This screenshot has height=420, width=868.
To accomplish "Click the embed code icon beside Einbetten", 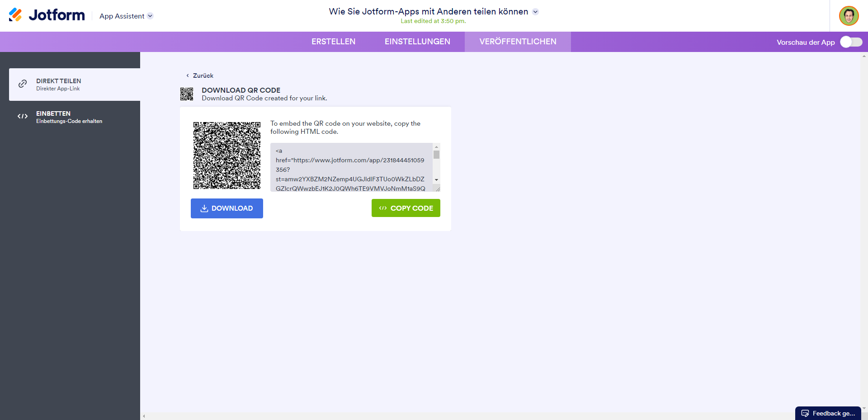I will [x=23, y=117].
